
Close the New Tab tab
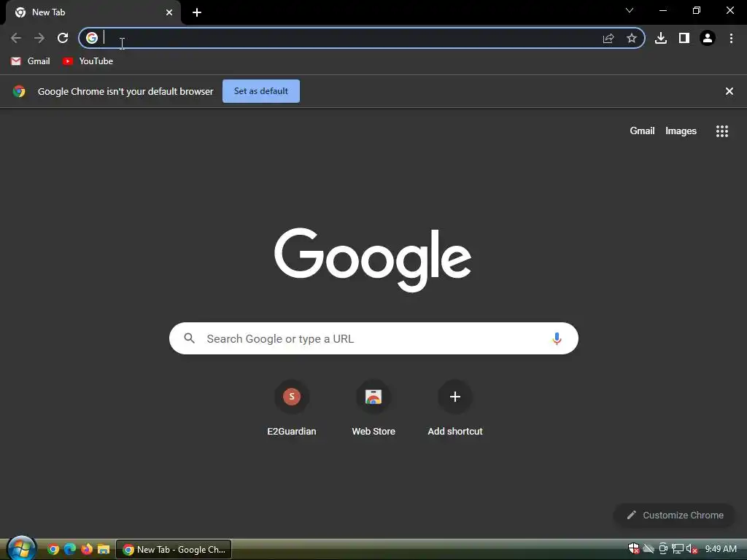pos(169,12)
